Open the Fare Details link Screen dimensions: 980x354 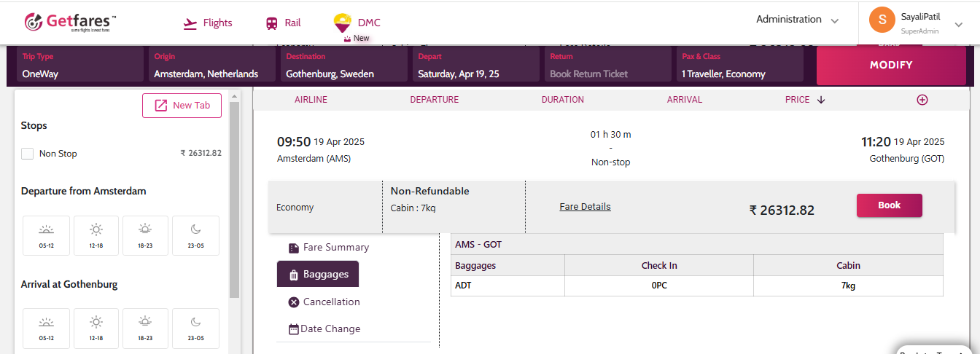(x=585, y=207)
